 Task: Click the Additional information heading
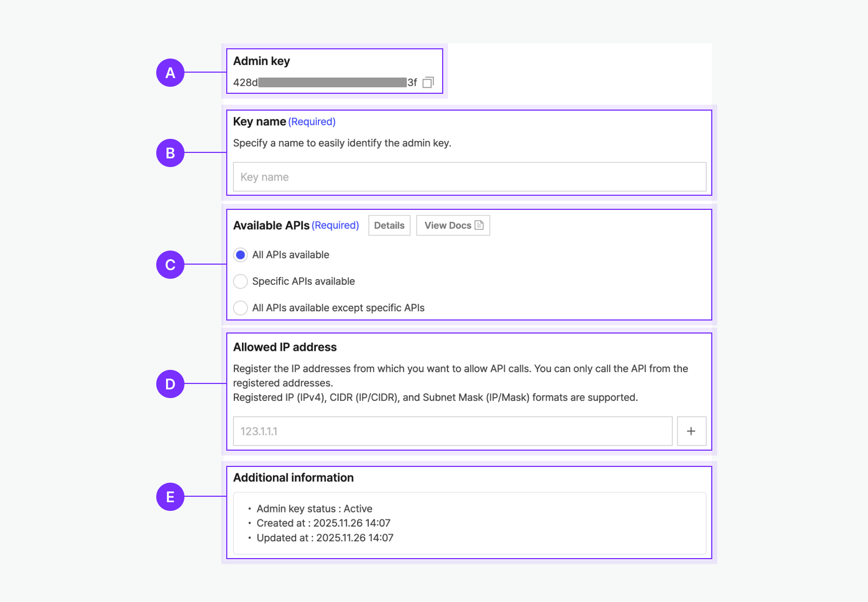[x=293, y=478]
